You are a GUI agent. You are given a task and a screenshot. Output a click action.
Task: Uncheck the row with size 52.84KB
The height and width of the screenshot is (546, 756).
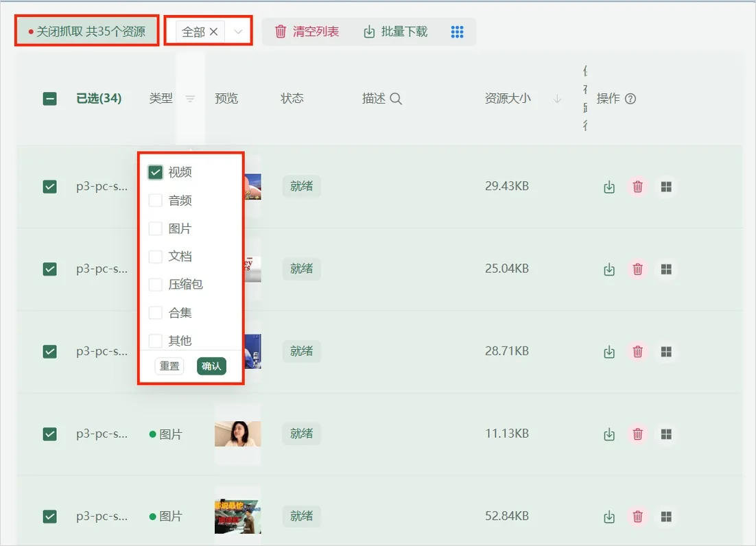(x=49, y=517)
